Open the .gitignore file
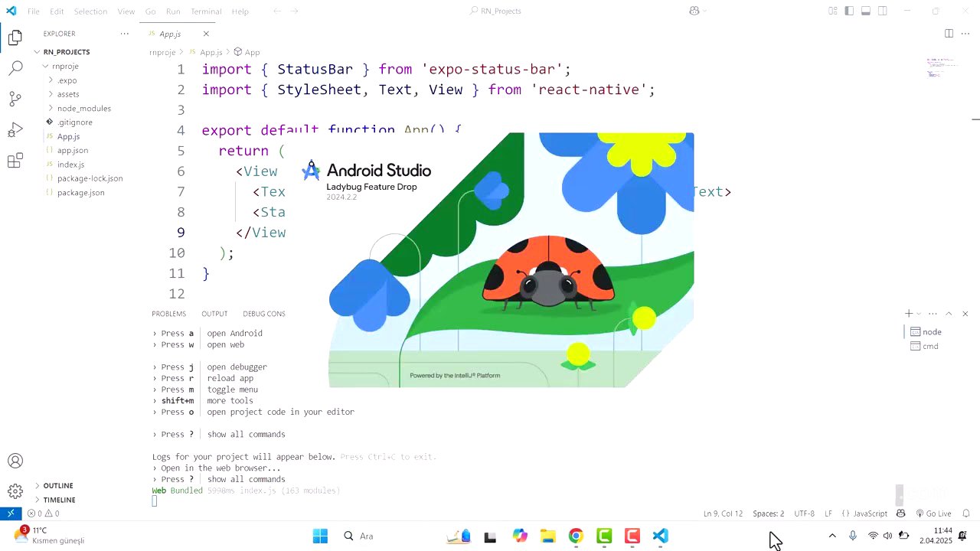 [74, 122]
